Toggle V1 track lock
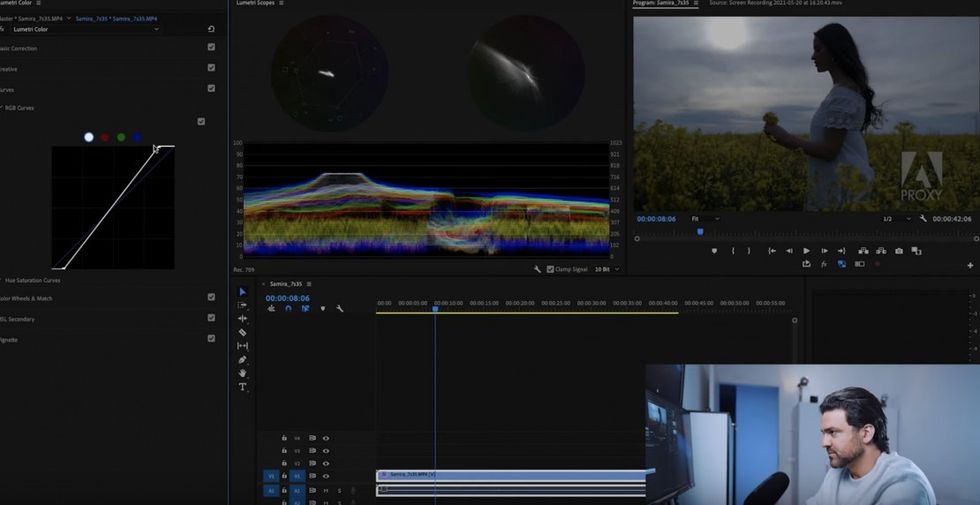This screenshot has width=980, height=505. (x=284, y=476)
